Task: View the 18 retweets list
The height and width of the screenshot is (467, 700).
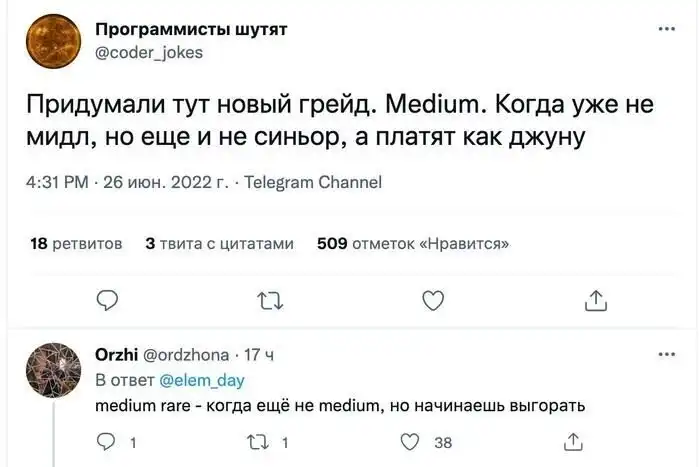Action: pos(76,243)
